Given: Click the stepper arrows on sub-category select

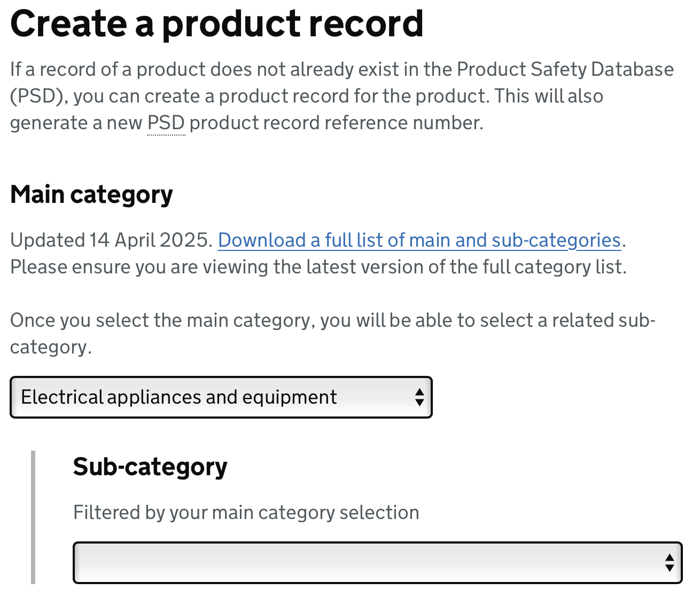Looking at the screenshot, I should coord(670,562).
